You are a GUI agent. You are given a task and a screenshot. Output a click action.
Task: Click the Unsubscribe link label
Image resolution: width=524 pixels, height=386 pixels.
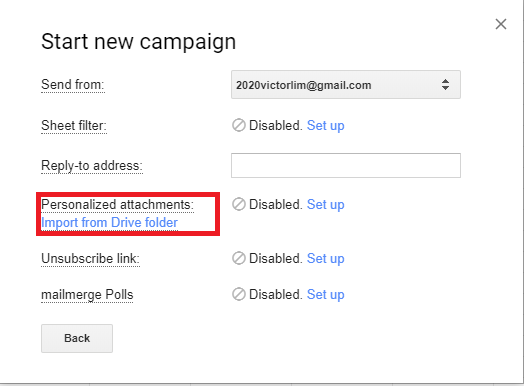coord(90,259)
